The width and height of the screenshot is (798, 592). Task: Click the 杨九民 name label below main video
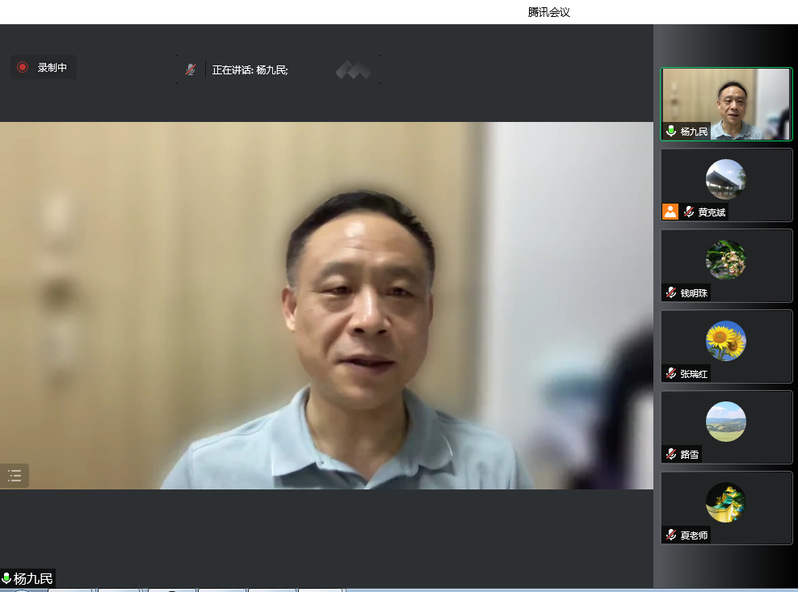point(33,578)
